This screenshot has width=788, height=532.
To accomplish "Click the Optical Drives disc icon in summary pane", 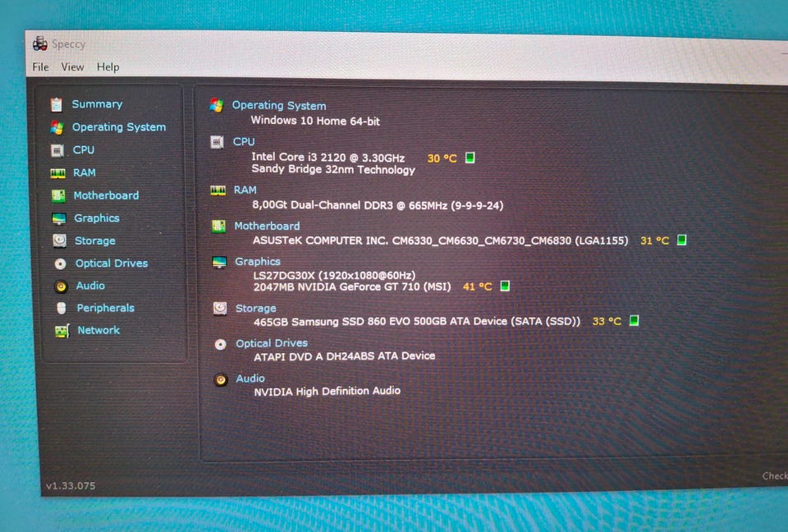I will coord(221,345).
